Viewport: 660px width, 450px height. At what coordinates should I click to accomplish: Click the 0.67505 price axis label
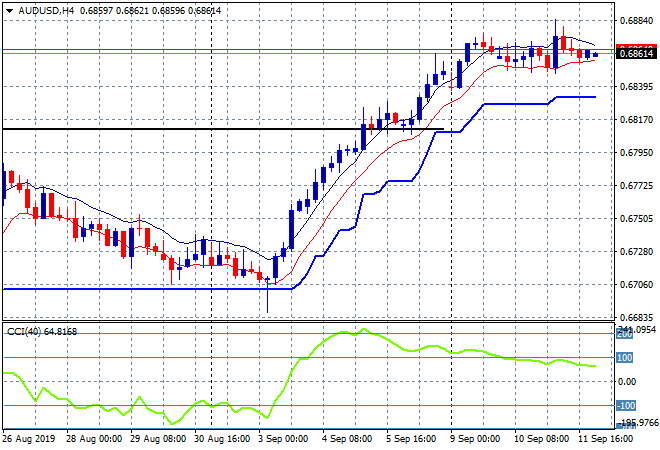[x=636, y=218]
